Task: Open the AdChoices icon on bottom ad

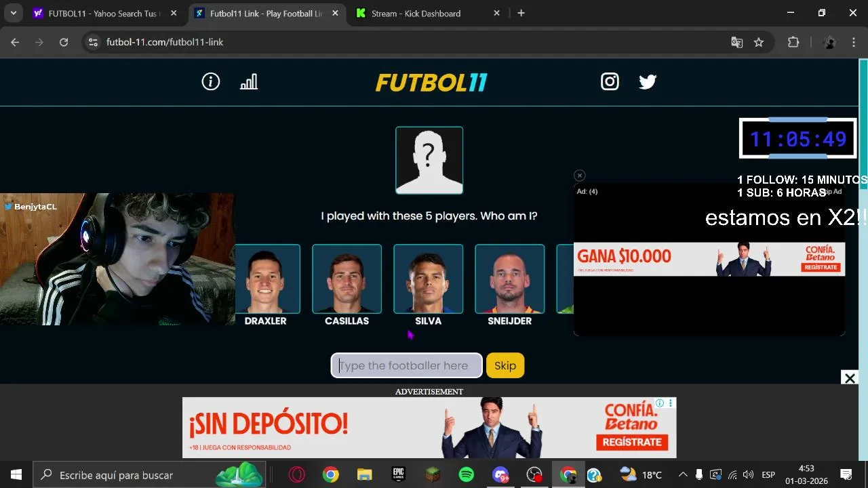Action: click(660, 403)
